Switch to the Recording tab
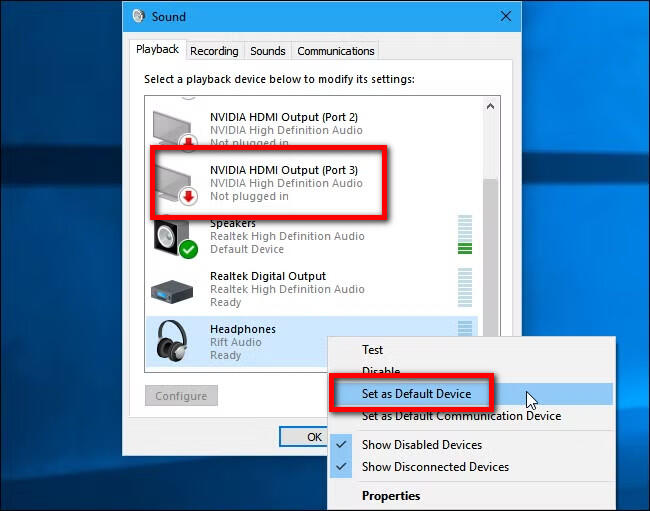 (x=214, y=51)
